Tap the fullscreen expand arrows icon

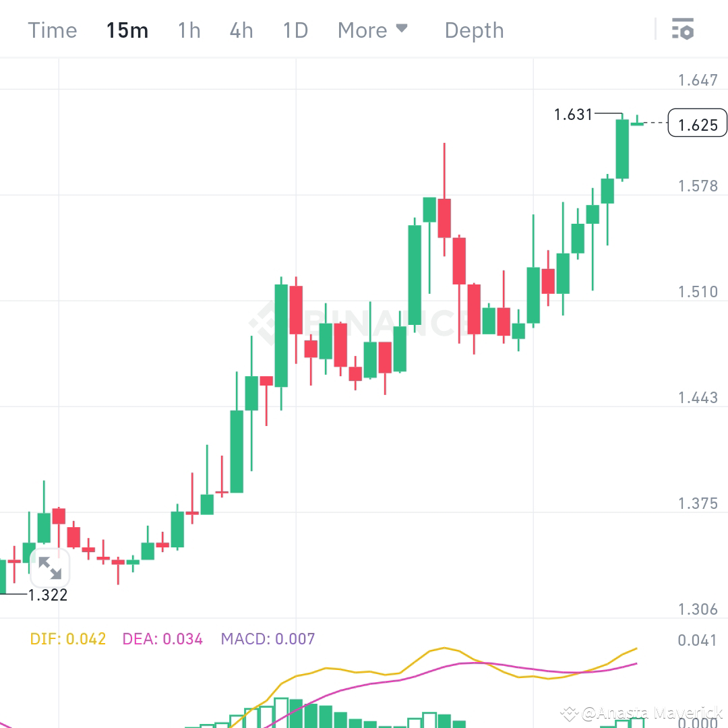point(51,568)
